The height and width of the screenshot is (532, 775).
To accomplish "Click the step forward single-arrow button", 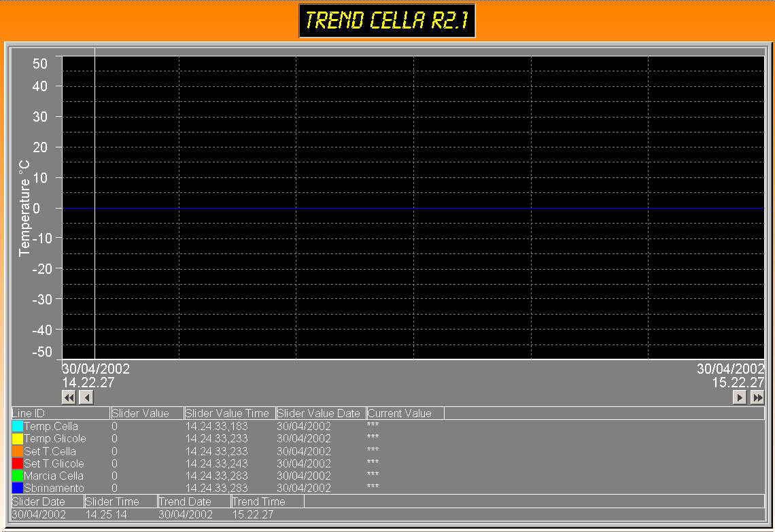I will coord(740,397).
